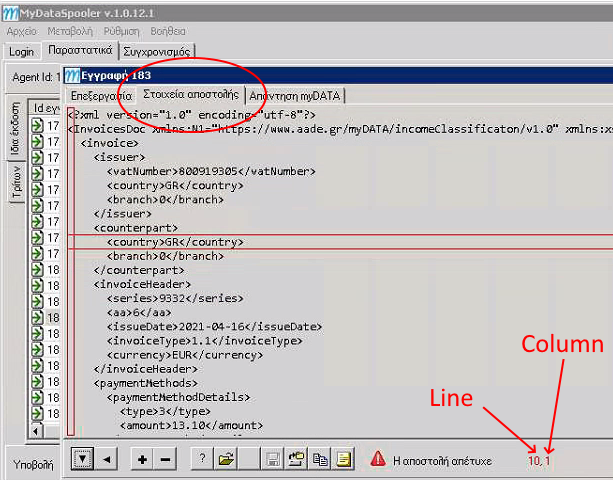Click the invoiceType 1.1 line
Image resolution: width=613 pixels, height=480 pixels.
(x=204, y=340)
